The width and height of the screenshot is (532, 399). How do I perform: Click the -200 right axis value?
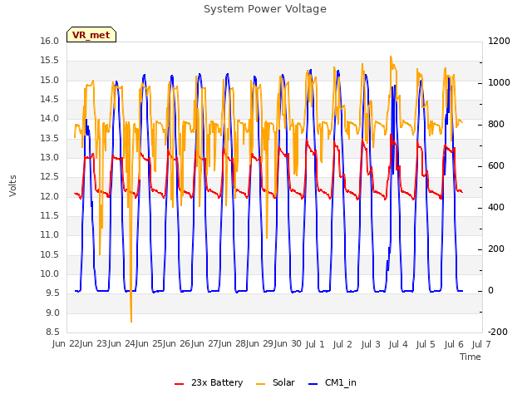498,332
